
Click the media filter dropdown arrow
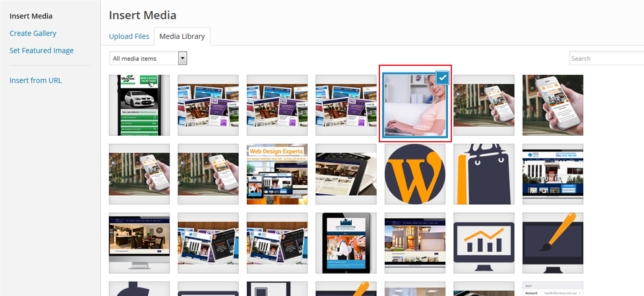pos(183,59)
